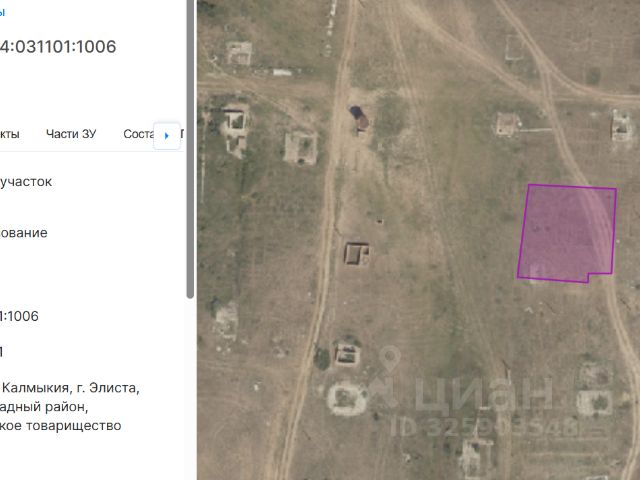This screenshot has height=480, width=640.
Task: Follow the blue link above the heading
Action: click(2, 12)
